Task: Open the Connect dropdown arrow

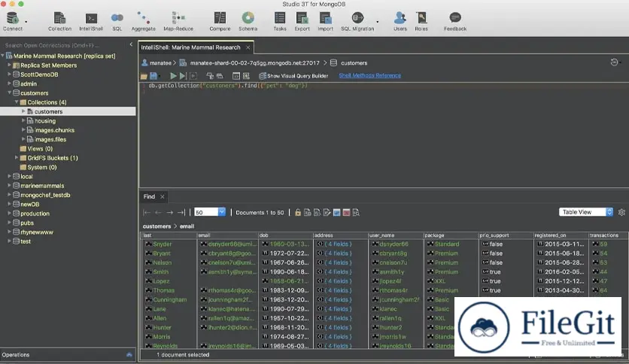Action: point(26,22)
